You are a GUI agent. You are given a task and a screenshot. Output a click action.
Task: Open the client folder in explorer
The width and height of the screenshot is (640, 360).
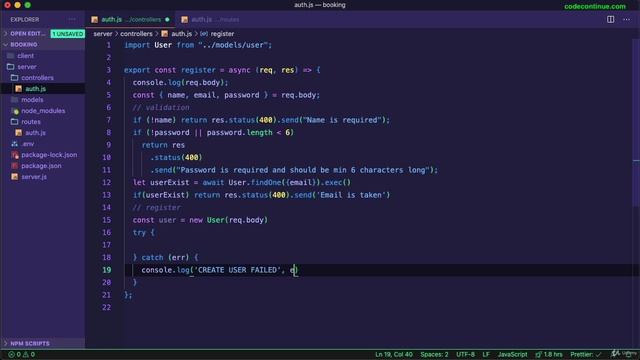[x=25, y=56]
